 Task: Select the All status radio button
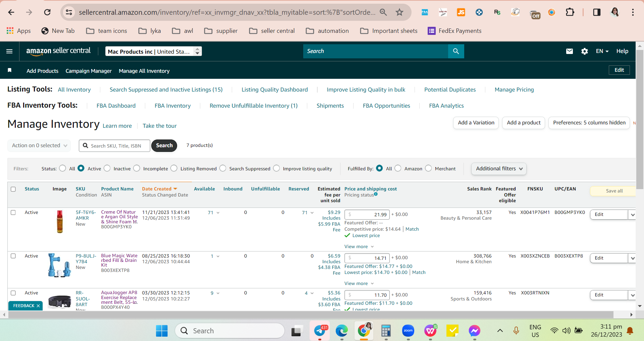(x=62, y=168)
